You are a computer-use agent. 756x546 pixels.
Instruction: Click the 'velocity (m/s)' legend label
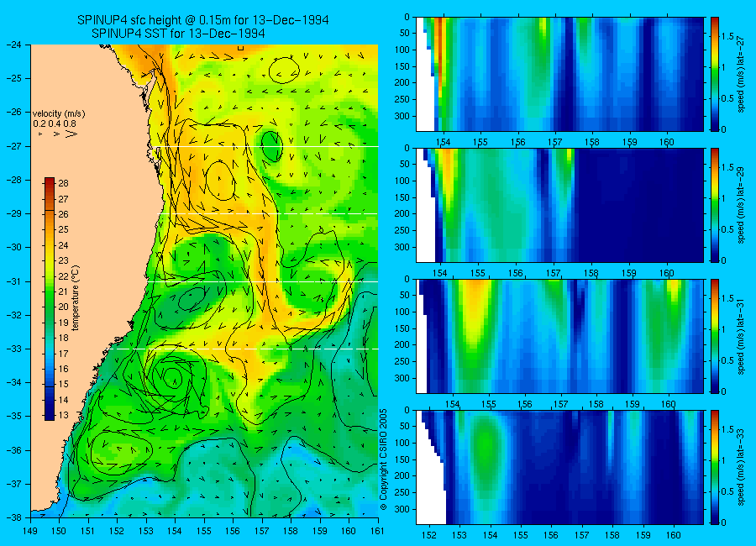point(59,114)
